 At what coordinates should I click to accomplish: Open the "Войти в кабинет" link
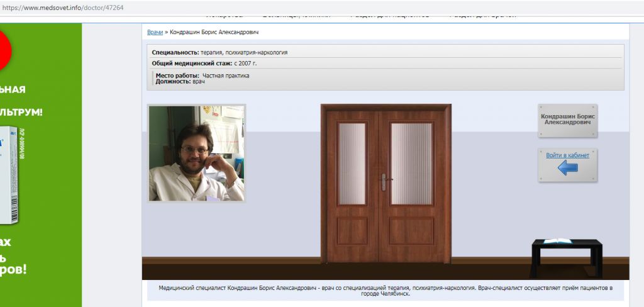click(x=567, y=155)
